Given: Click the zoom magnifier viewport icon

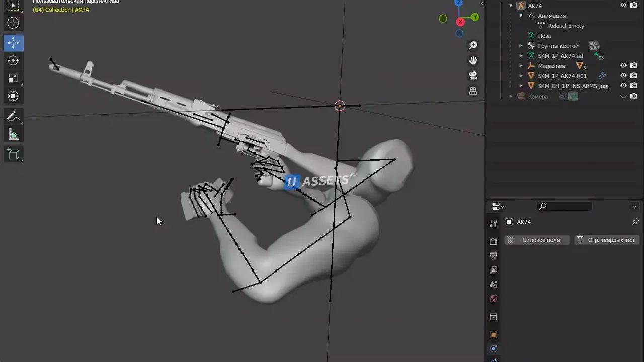Looking at the screenshot, I should (473, 46).
